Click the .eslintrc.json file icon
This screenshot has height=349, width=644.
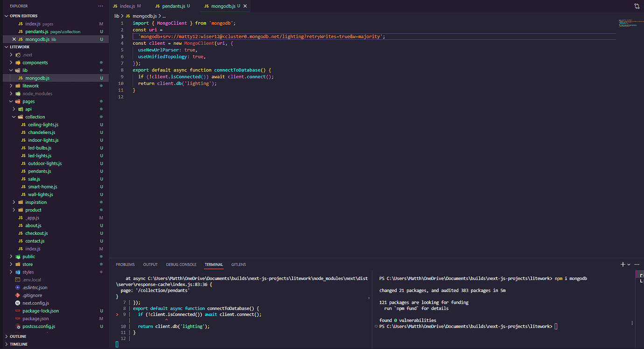pyautogui.click(x=18, y=288)
